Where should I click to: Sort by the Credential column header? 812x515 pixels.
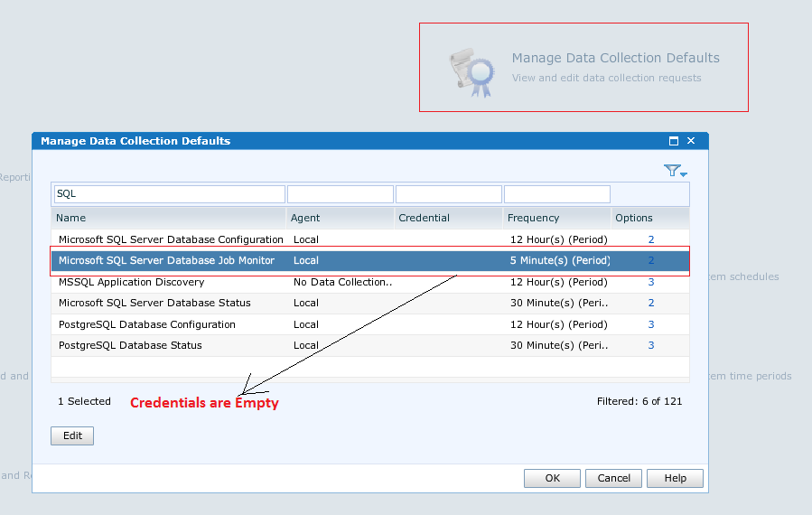point(448,218)
